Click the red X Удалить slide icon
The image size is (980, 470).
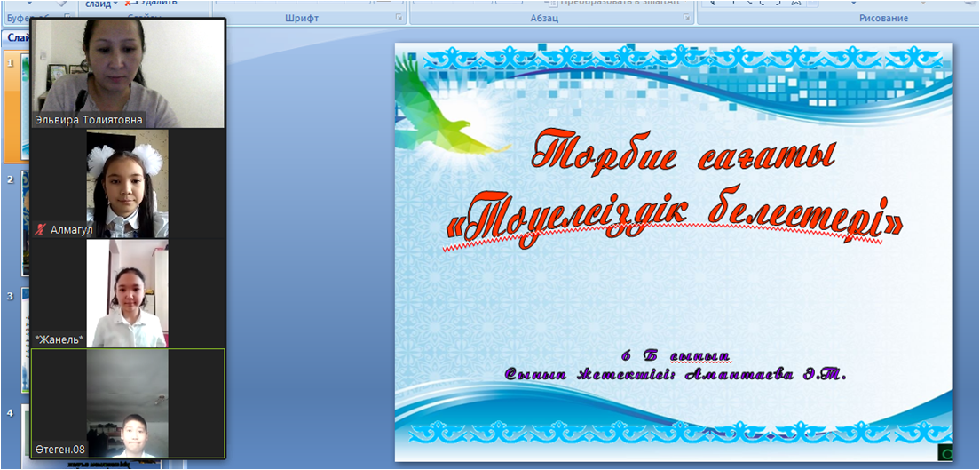point(130,4)
